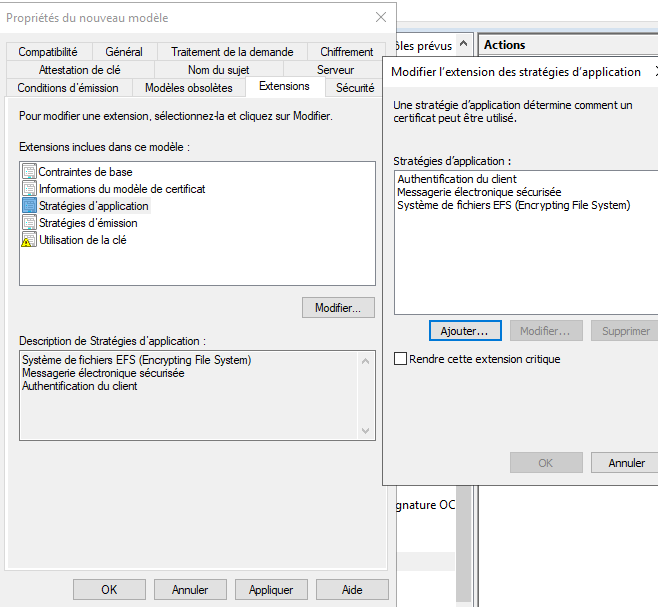The width and height of the screenshot is (658, 607).
Task: Click the scroll-up arrow beside Actions pane
Action: click(x=463, y=45)
